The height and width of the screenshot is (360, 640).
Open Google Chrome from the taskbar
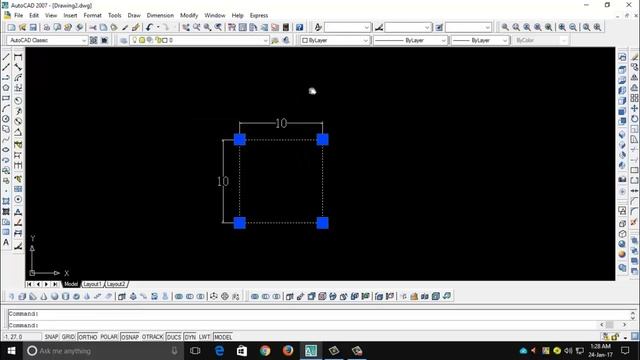click(265, 351)
